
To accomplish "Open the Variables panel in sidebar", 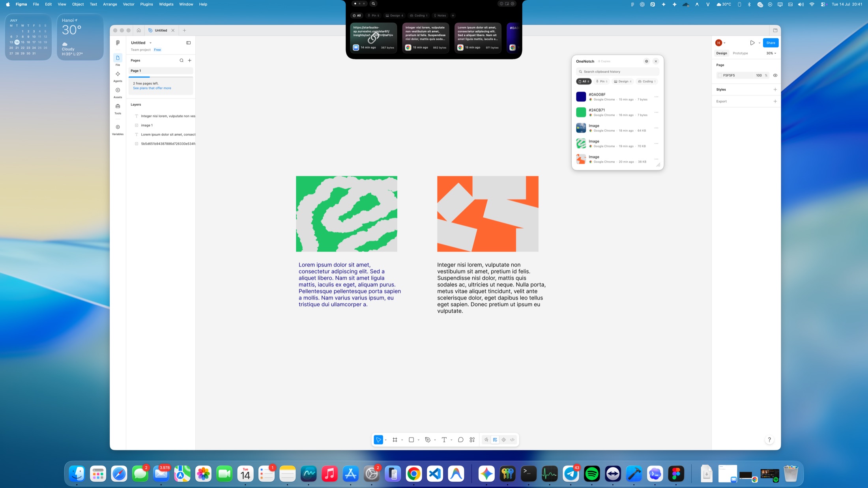I will (x=118, y=129).
